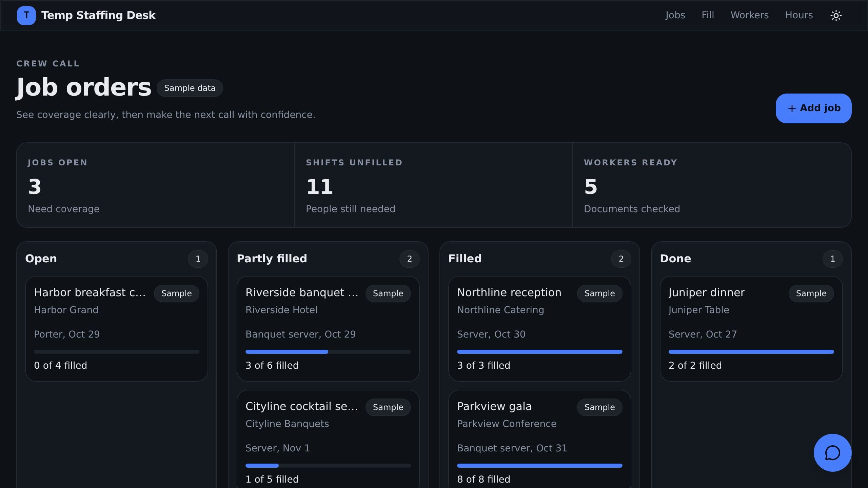Open the Harbor breakfast job card
Image resolution: width=868 pixels, height=488 pixels.
click(116, 329)
